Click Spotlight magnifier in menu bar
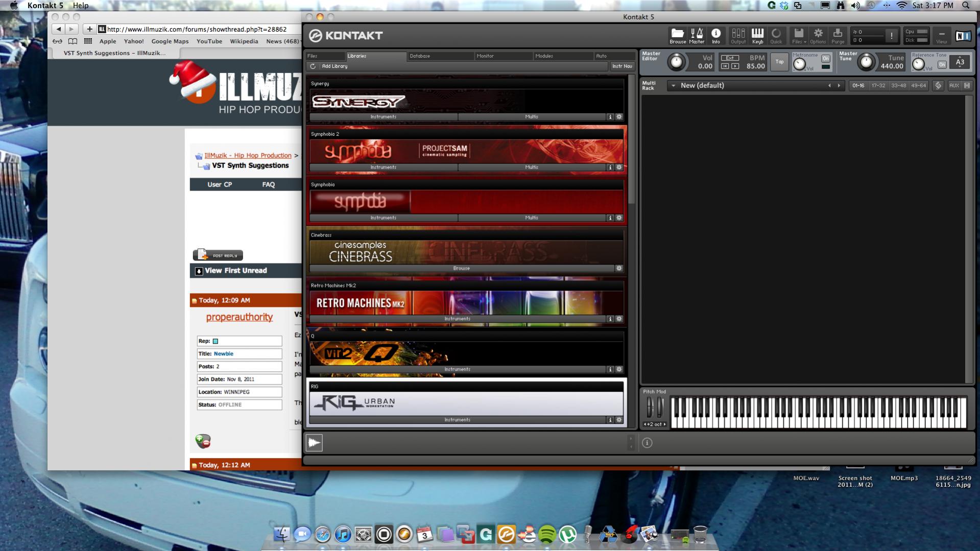Screen dimensions: 980x551 tap(966, 6)
